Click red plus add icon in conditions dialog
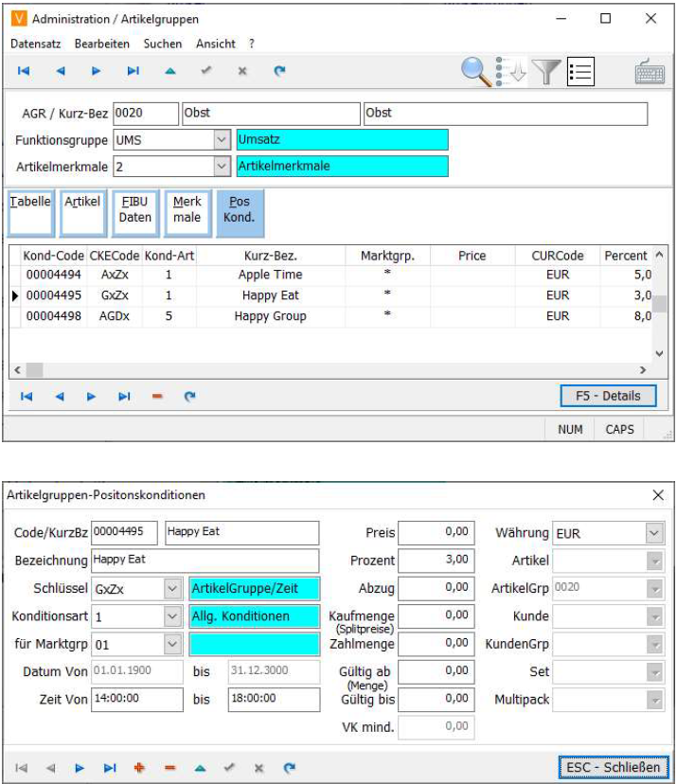 [x=139, y=767]
